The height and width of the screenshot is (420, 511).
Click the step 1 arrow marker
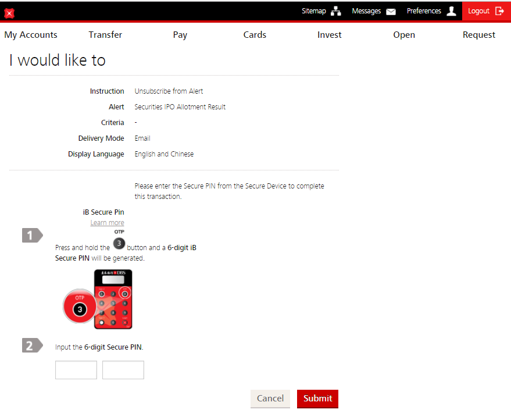[32, 236]
